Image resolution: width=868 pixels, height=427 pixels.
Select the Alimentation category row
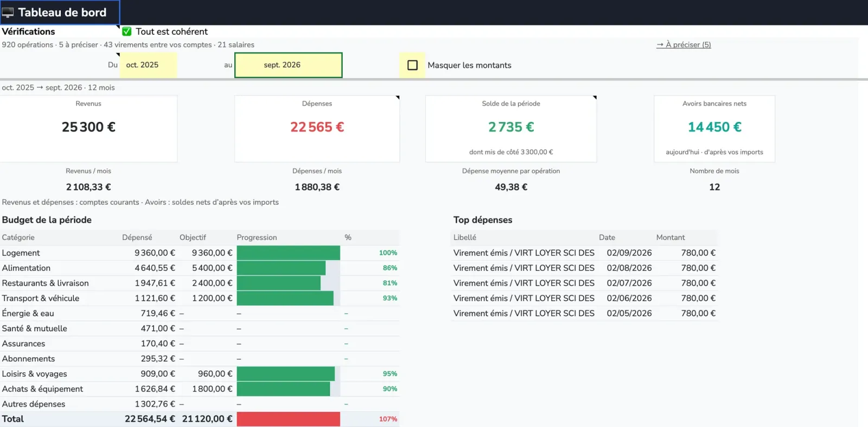(x=200, y=268)
